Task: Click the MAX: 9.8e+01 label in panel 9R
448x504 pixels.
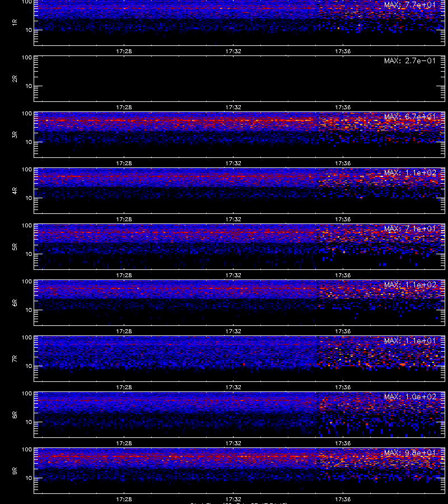Action: (x=410, y=453)
